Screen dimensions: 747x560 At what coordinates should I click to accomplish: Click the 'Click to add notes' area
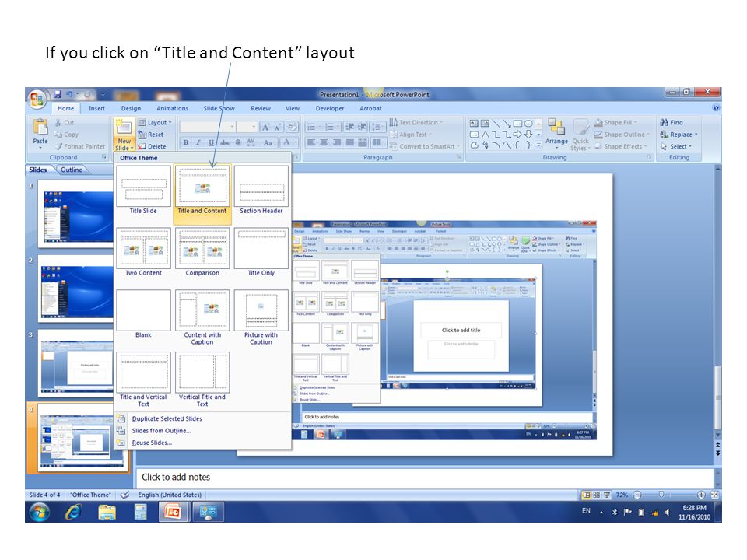point(425,477)
